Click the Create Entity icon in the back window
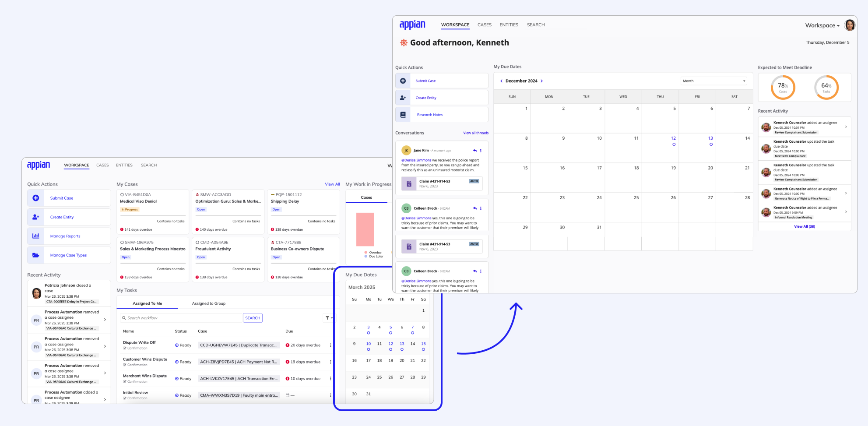Screen dimensions: 868x426 pyautogui.click(x=36, y=217)
